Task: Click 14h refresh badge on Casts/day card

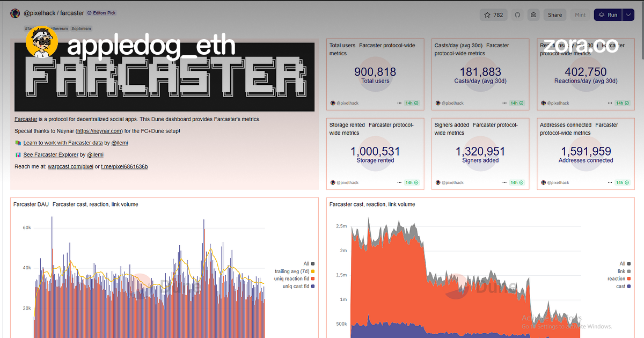Action: 517,103
